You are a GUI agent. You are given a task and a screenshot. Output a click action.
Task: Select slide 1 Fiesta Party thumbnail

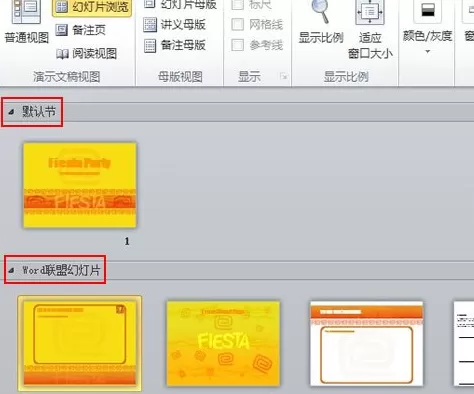coord(80,185)
